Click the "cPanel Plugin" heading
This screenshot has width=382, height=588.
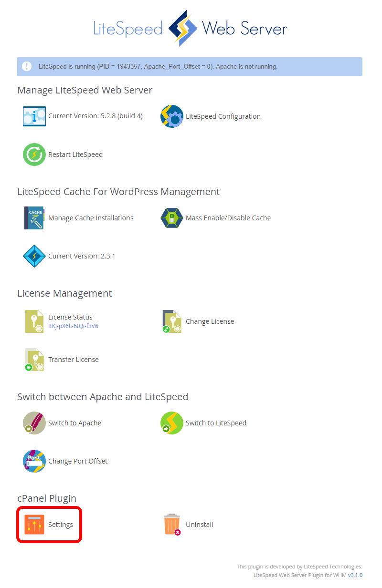click(47, 498)
